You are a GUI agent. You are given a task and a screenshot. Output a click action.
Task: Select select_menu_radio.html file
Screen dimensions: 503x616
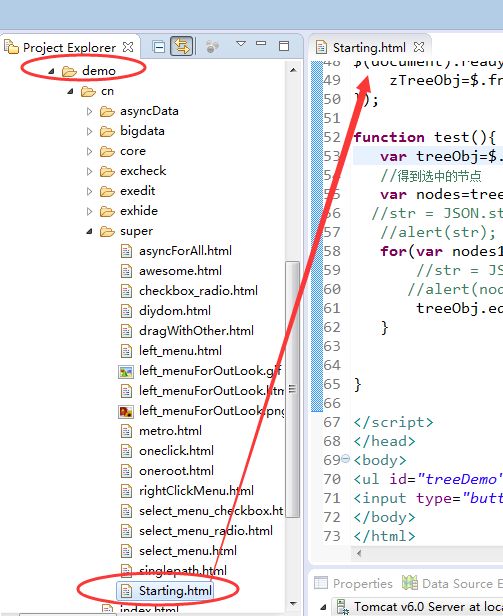pyautogui.click(x=206, y=531)
